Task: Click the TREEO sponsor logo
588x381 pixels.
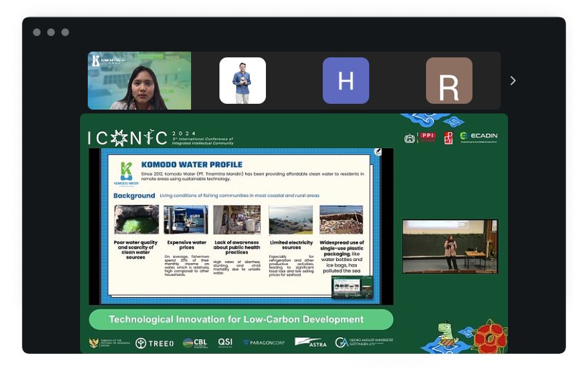Action: [155, 343]
